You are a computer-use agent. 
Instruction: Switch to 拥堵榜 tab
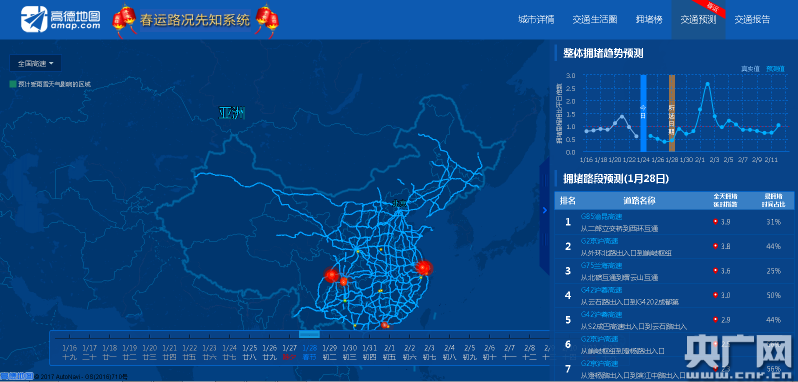pos(649,20)
